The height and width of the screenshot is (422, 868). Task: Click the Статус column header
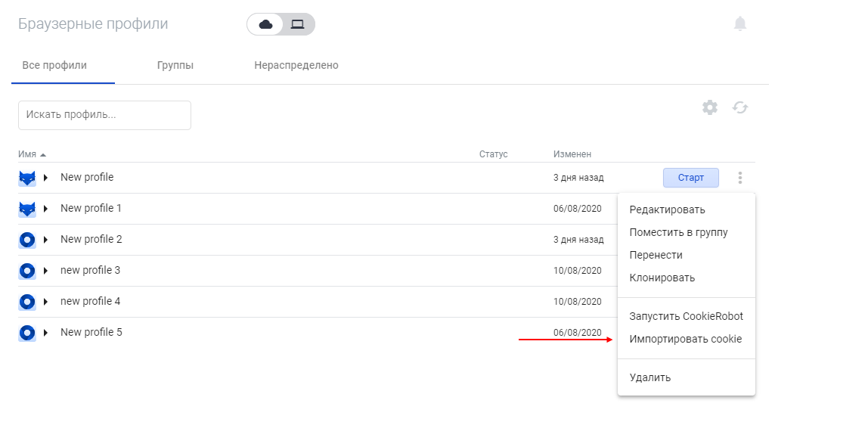493,154
